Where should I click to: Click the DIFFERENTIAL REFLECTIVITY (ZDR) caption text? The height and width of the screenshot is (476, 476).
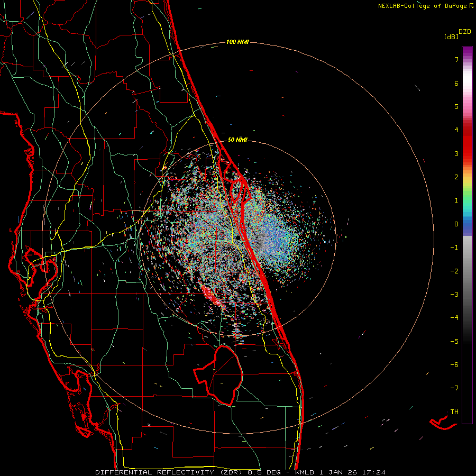click(170, 472)
